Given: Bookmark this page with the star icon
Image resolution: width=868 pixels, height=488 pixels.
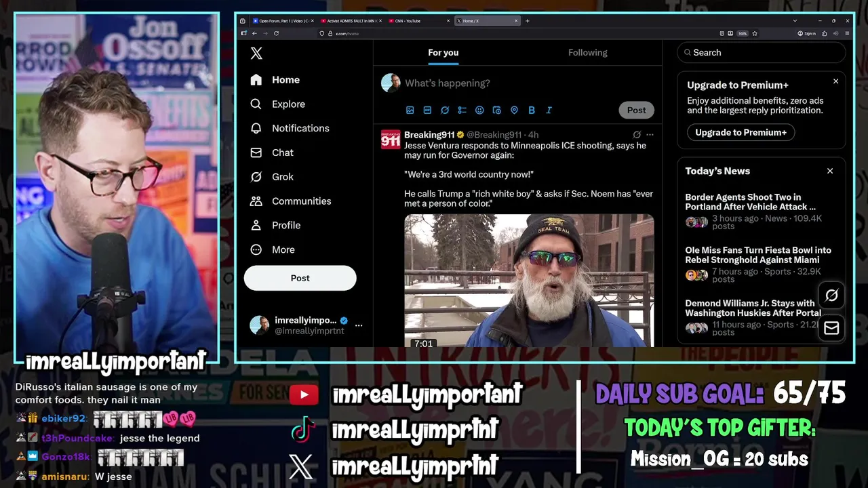Looking at the screenshot, I should pyautogui.click(x=755, y=33).
